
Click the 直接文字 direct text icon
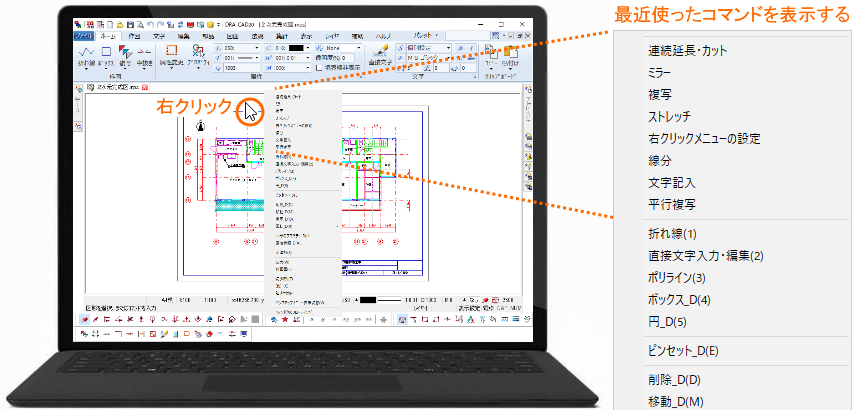[x=377, y=55]
